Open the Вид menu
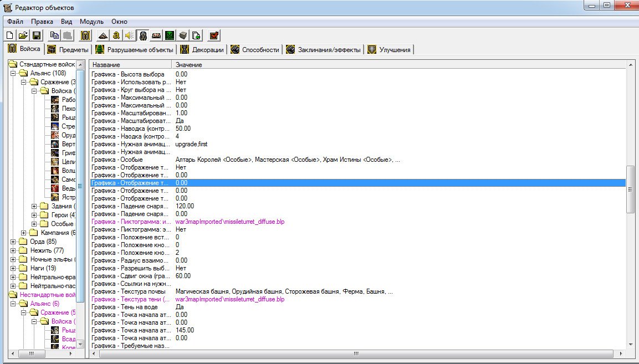This screenshot has height=364, width=639. pos(67,22)
